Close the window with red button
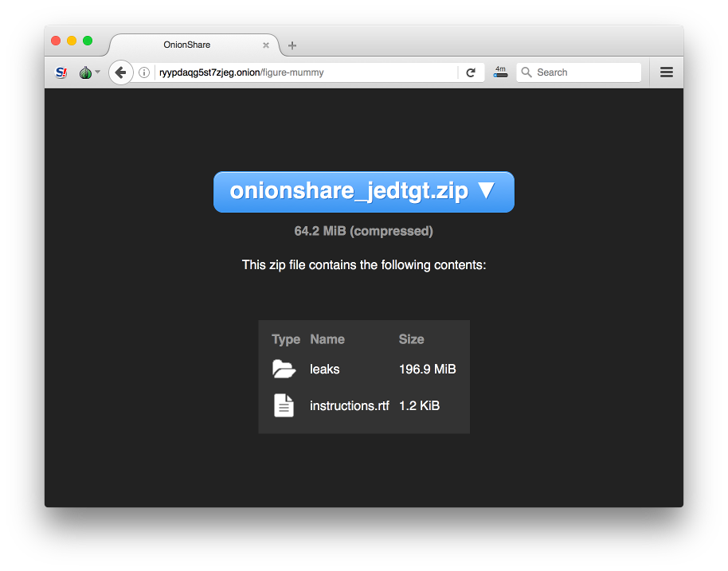Viewport: 728px width, 571px height. coord(56,41)
